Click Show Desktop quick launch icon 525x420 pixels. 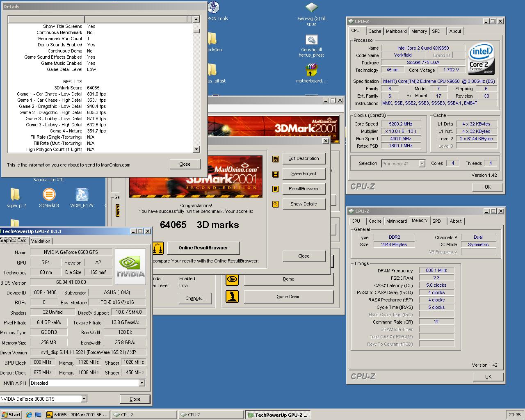38,415
